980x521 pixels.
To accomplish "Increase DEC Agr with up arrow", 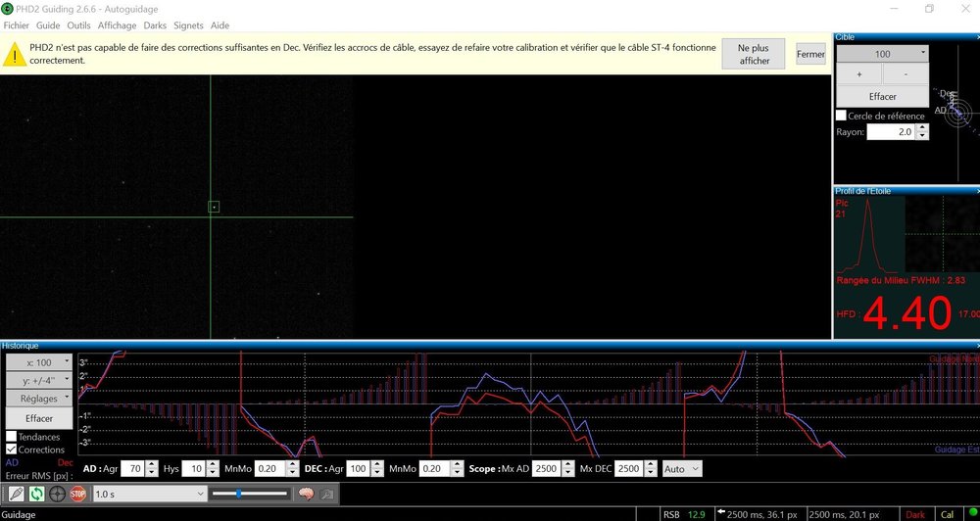I will click(377, 465).
